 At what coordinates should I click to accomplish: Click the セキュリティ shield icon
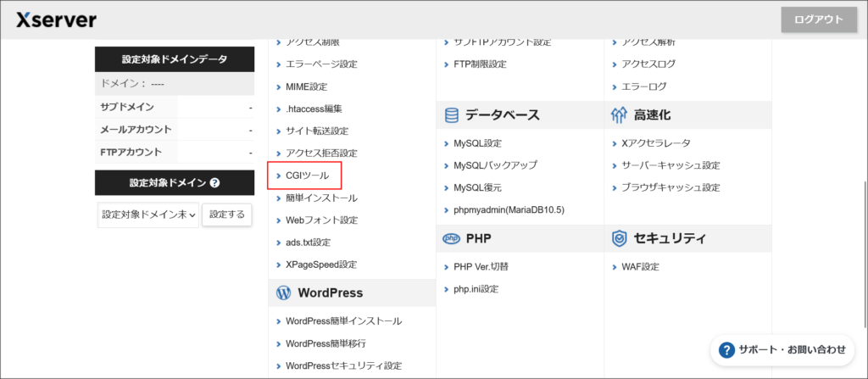[619, 239]
